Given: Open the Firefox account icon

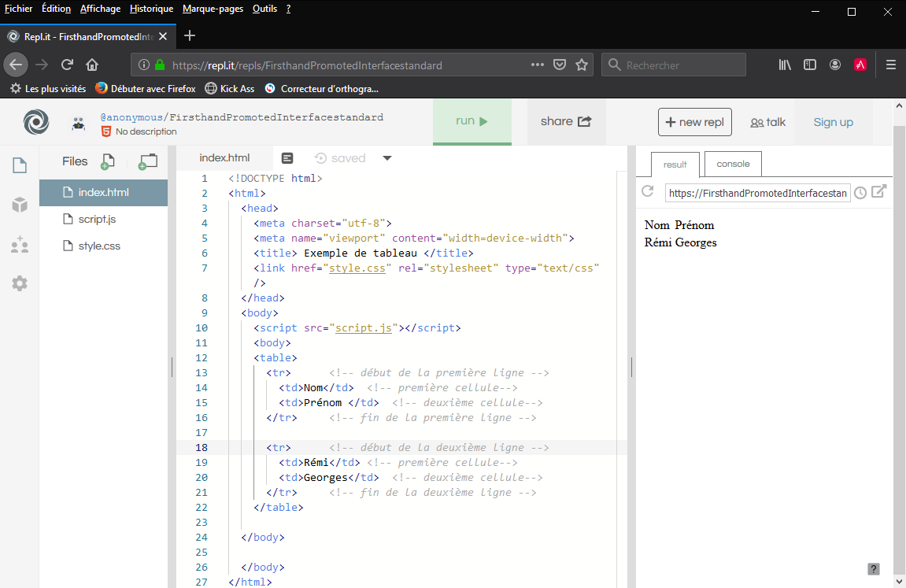Looking at the screenshot, I should (835, 65).
